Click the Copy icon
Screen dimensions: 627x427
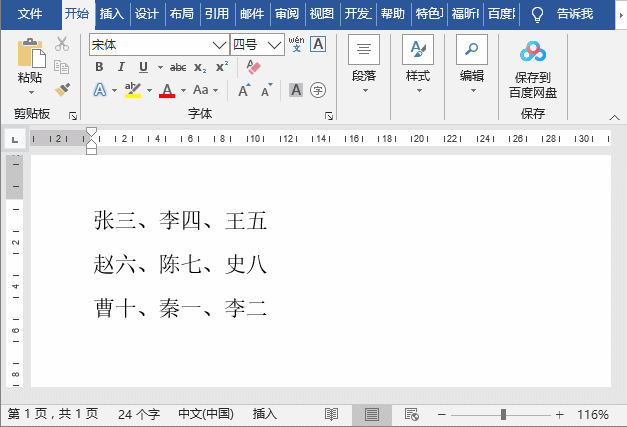pyautogui.click(x=62, y=67)
